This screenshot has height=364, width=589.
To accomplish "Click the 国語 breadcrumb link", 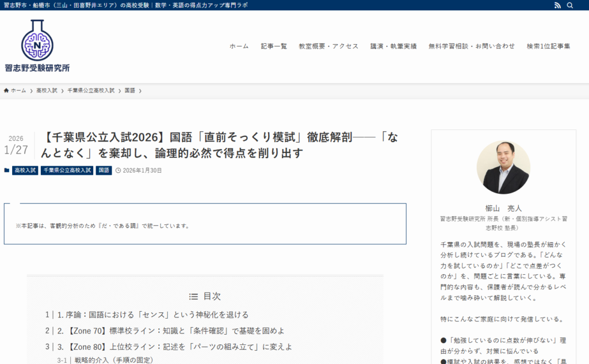I will tap(130, 91).
